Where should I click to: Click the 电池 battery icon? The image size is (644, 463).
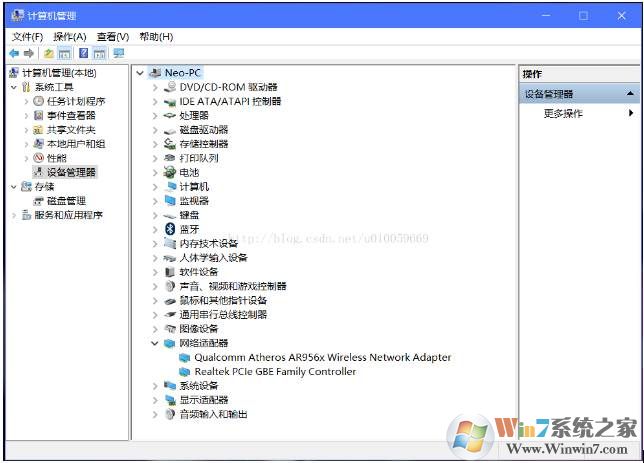coord(170,172)
